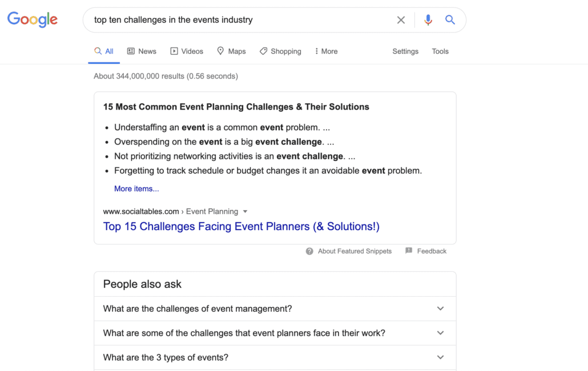Click into the search query text field
This screenshot has width=588, height=371.
[240, 20]
